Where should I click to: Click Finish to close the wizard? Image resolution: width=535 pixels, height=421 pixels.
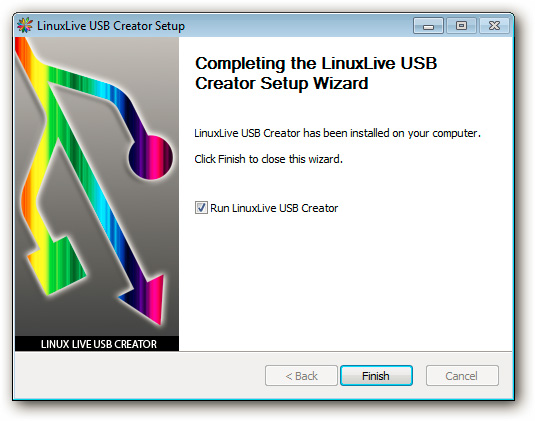pyautogui.click(x=376, y=376)
